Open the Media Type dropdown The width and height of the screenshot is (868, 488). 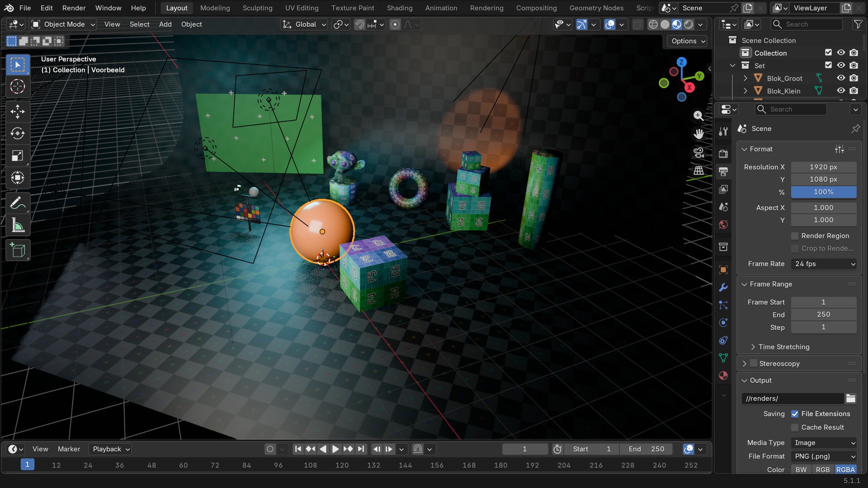pos(824,443)
